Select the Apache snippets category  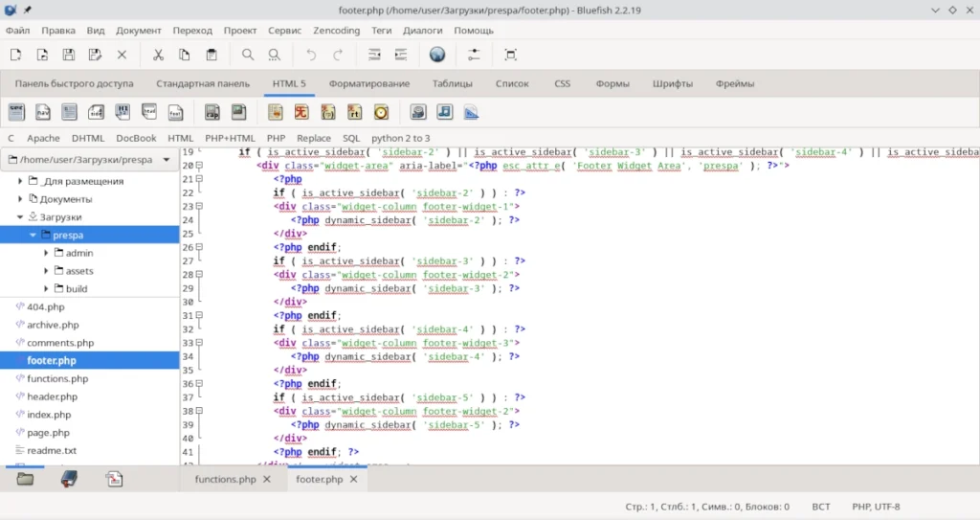[43, 138]
